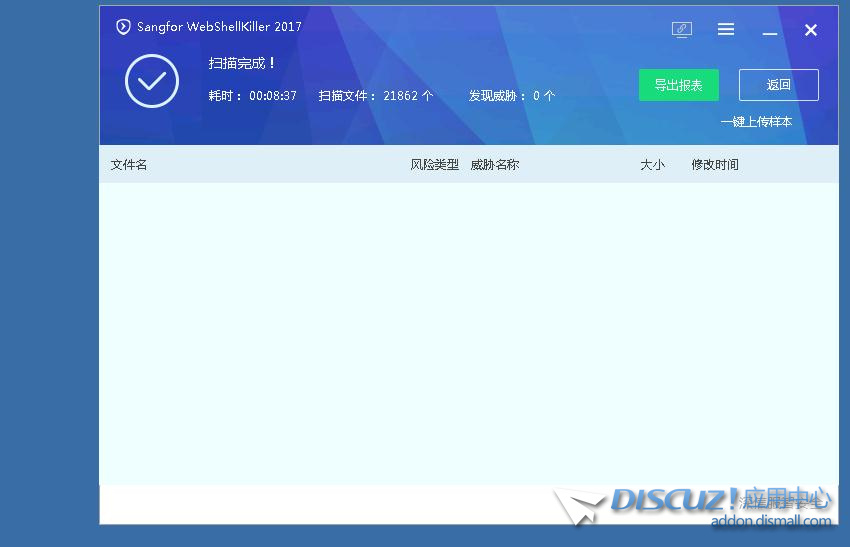The width and height of the screenshot is (850, 547).
Task: Sort by 文件名 column header
Action: (129, 164)
